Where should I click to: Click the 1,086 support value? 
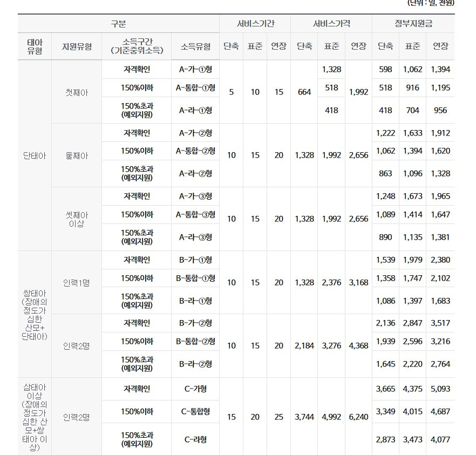(x=385, y=301)
